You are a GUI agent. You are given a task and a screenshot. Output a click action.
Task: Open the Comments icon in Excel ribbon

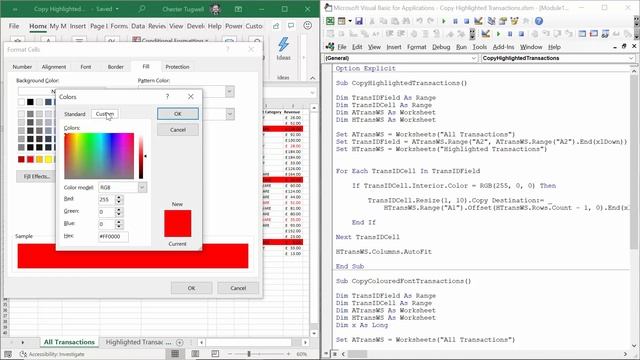point(291,26)
